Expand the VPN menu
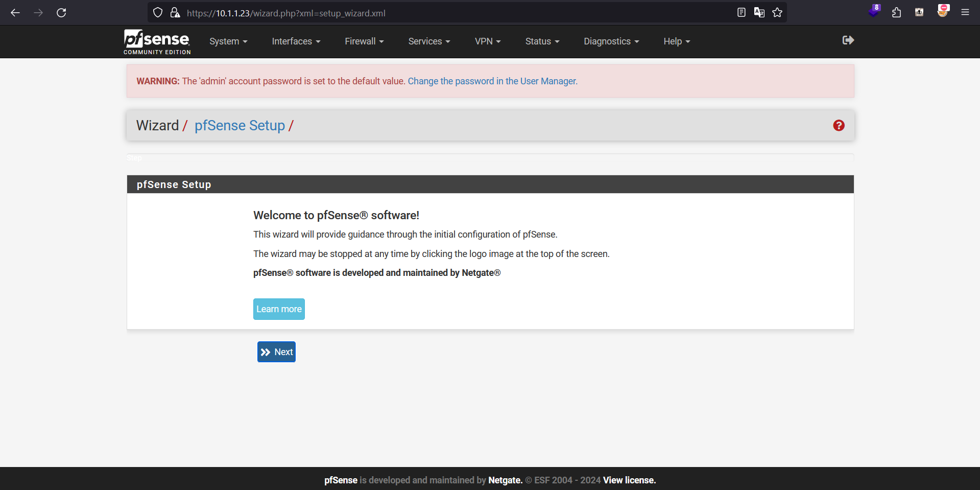Screen dimensions: 980x490 488,41
